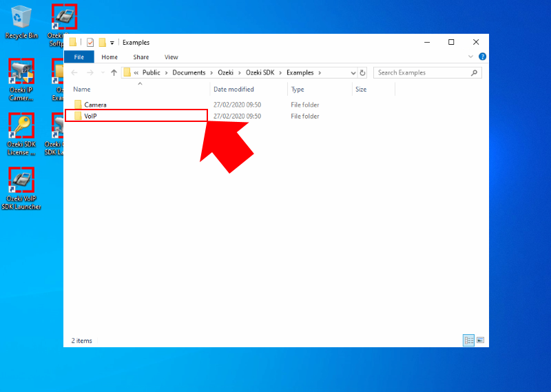Close the Examples window
The height and width of the screenshot is (392, 551).
coord(476,42)
